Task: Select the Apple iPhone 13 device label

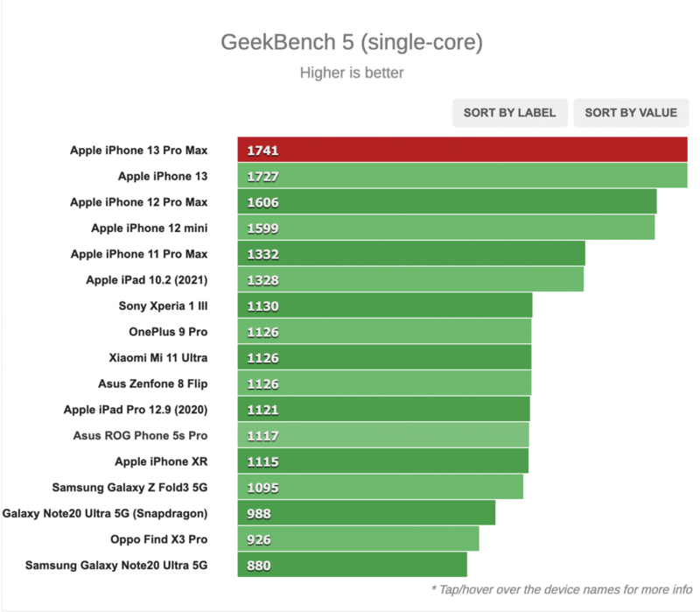Action: (x=163, y=176)
